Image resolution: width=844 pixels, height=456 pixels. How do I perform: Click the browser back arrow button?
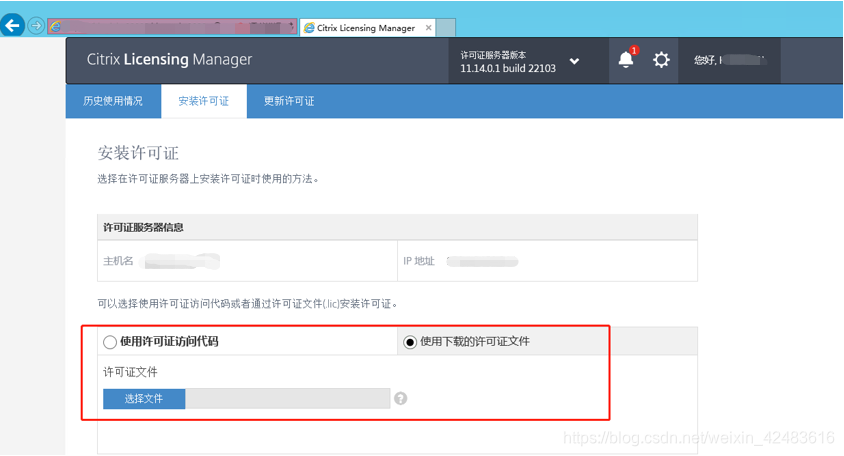13,26
